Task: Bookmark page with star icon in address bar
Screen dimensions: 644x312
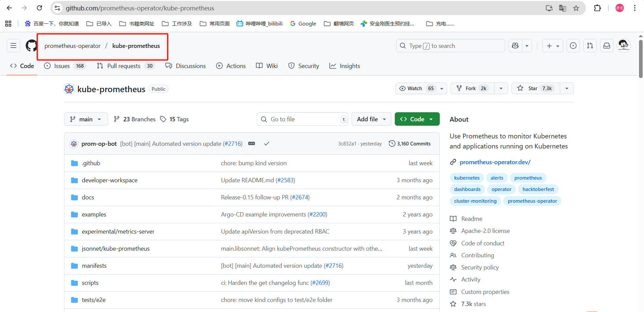Action: [x=576, y=8]
